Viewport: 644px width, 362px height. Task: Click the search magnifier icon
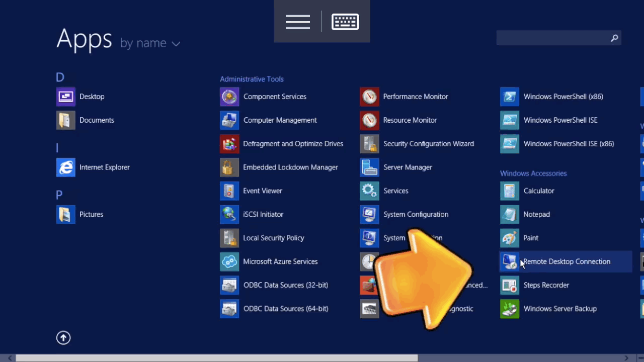[x=614, y=38]
